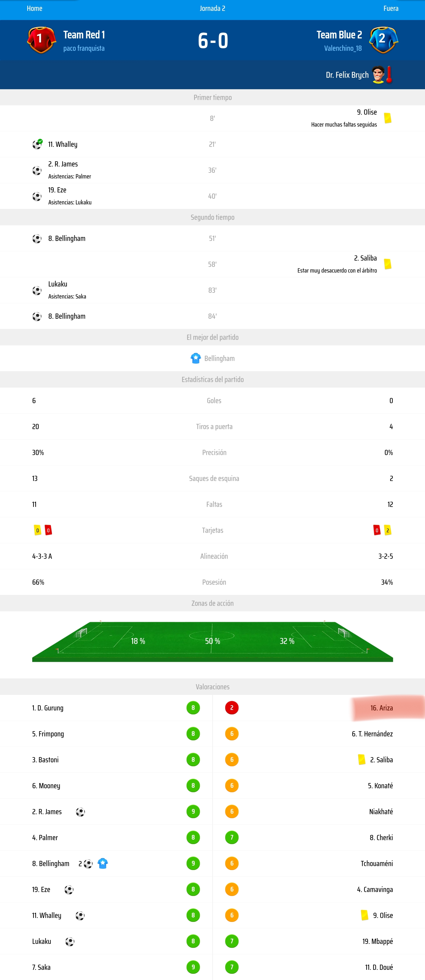The image size is (425, 980).
Task: Click the yellow card counter for Team Blue
Action: (x=388, y=530)
